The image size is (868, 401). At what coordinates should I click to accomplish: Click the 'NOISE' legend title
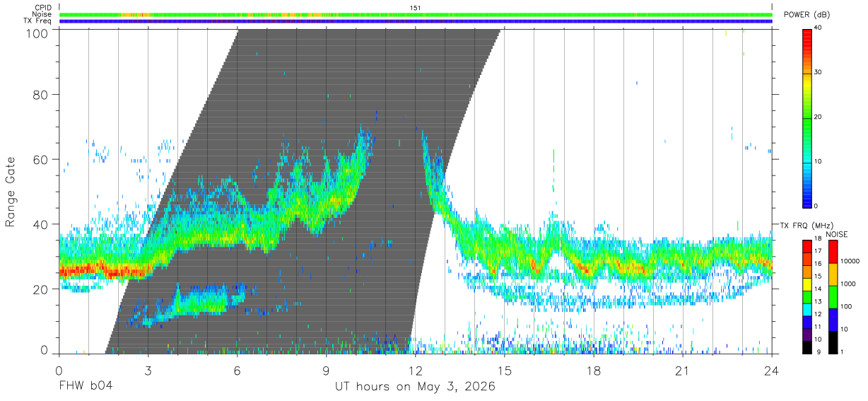(x=836, y=234)
